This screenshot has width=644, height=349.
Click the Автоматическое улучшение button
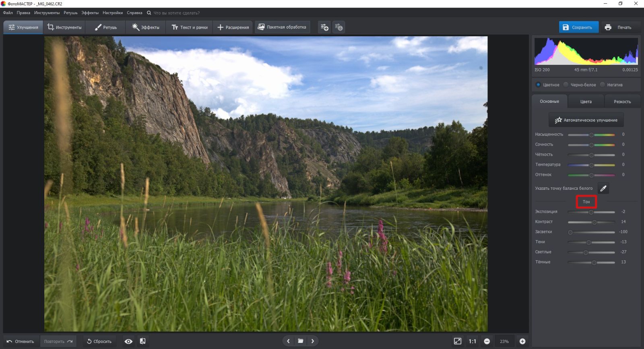pyautogui.click(x=586, y=120)
